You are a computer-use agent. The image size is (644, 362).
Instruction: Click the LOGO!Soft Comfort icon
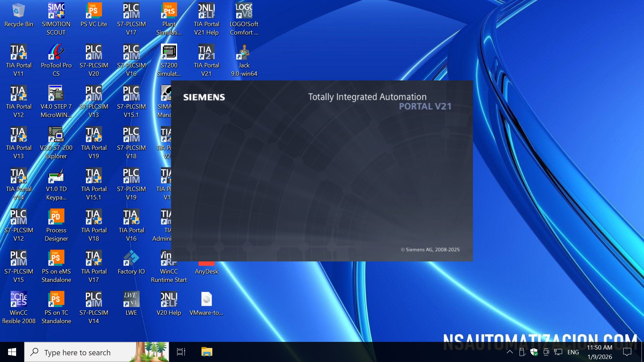click(x=244, y=11)
